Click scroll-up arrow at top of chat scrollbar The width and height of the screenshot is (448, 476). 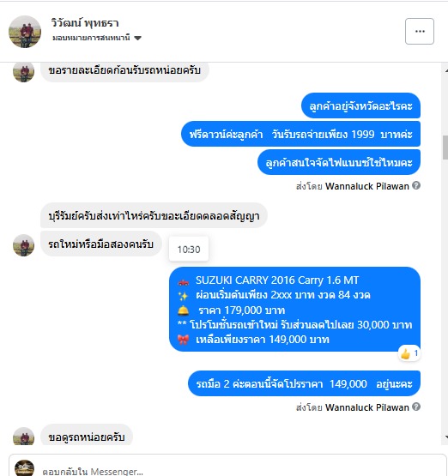pyautogui.click(x=446, y=70)
